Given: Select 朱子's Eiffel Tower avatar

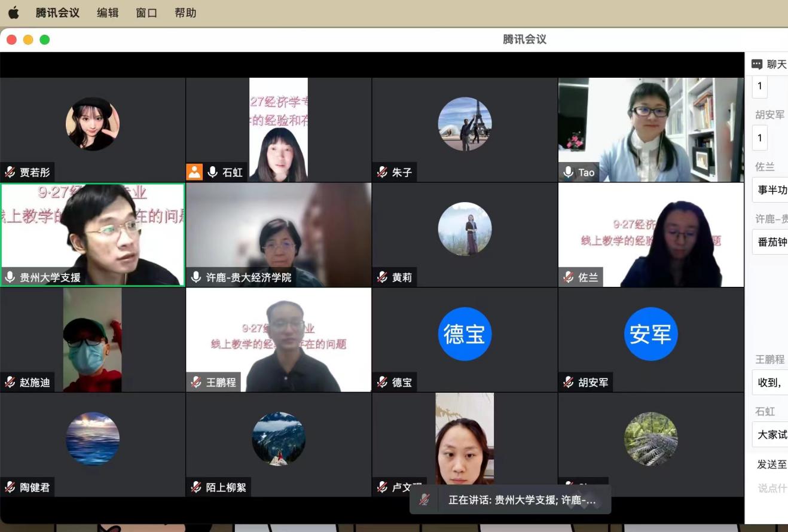Looking at the screenshot, I should pos(465,124).
